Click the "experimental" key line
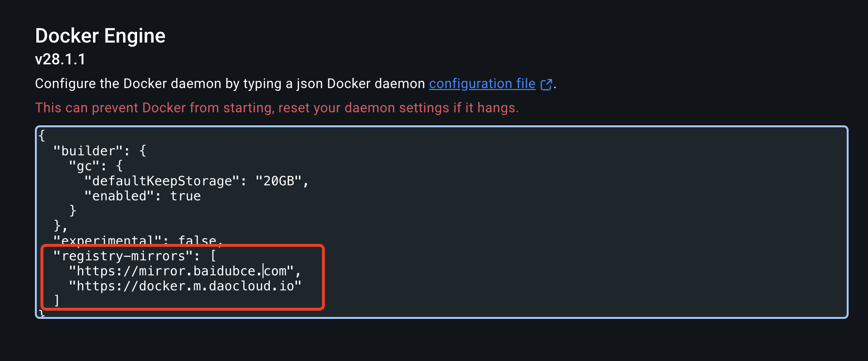Image resolution: width=868 pixels, height=361 pixels. [x=108, y=240]
